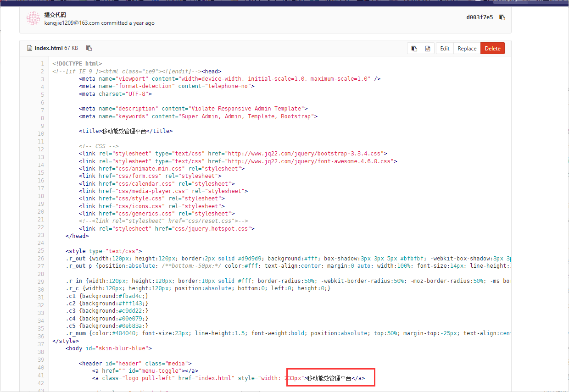Click the committer avatar image

[33, 18]
